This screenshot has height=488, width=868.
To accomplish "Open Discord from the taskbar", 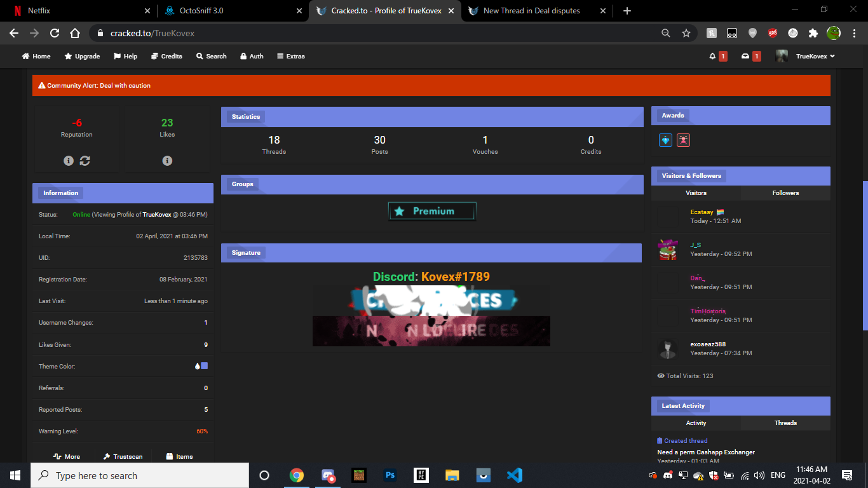I will (x=328, y=475).
